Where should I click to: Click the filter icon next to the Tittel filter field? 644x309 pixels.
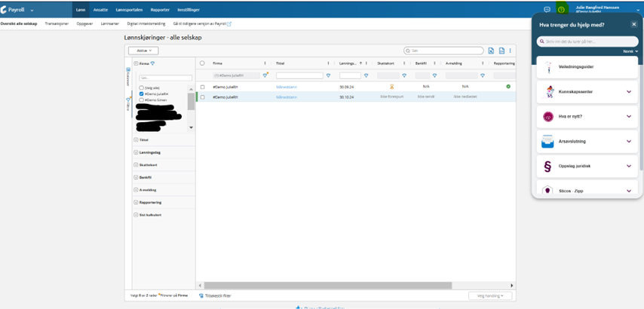click(328, 75)
